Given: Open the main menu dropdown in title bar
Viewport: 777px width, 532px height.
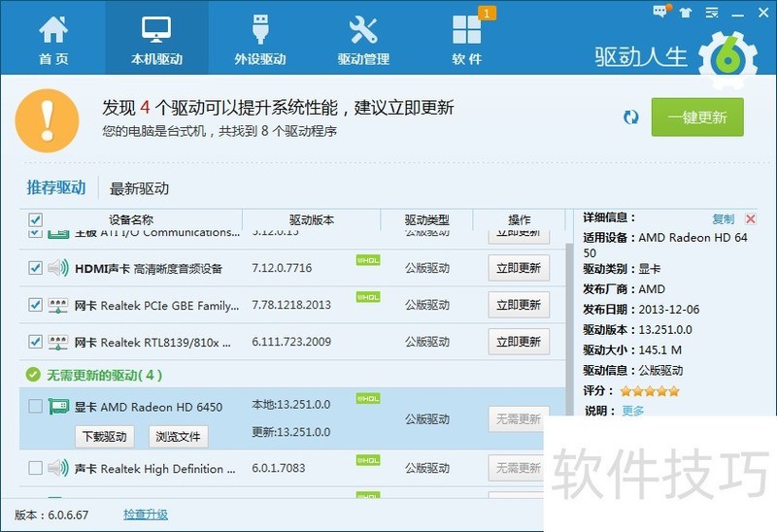Looking at the screenshot, I should (x=711, y=12).
